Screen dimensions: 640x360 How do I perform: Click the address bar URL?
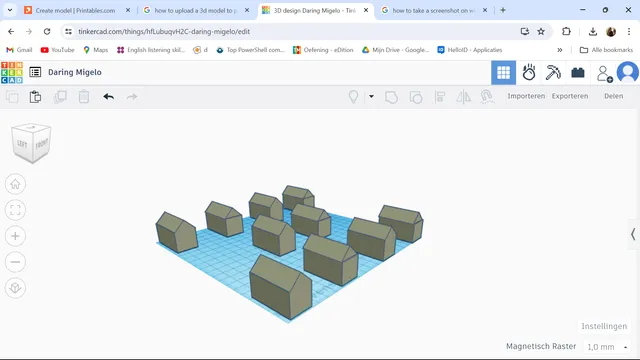tap(164, 31)
